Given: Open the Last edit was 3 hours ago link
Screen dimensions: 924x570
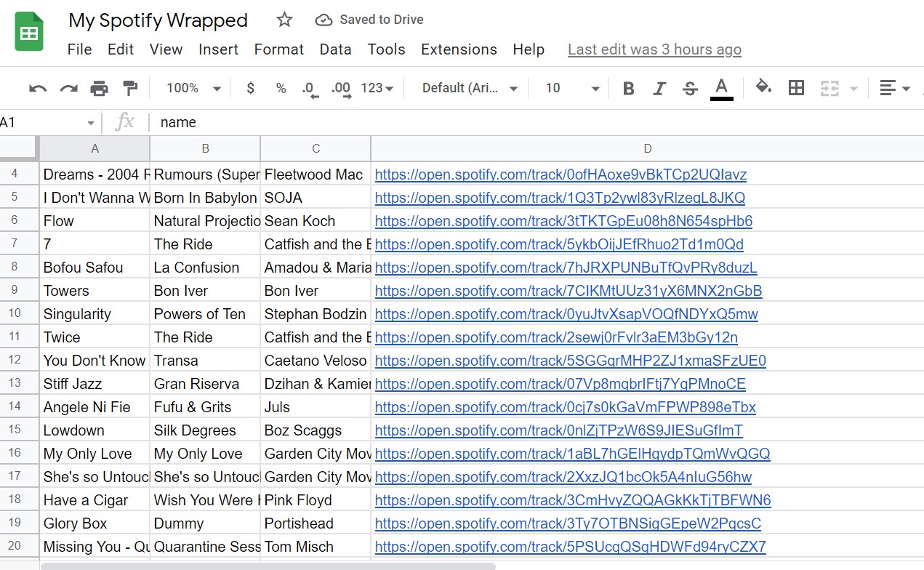Looking at the screenshot, I should [x=654, y=49].
